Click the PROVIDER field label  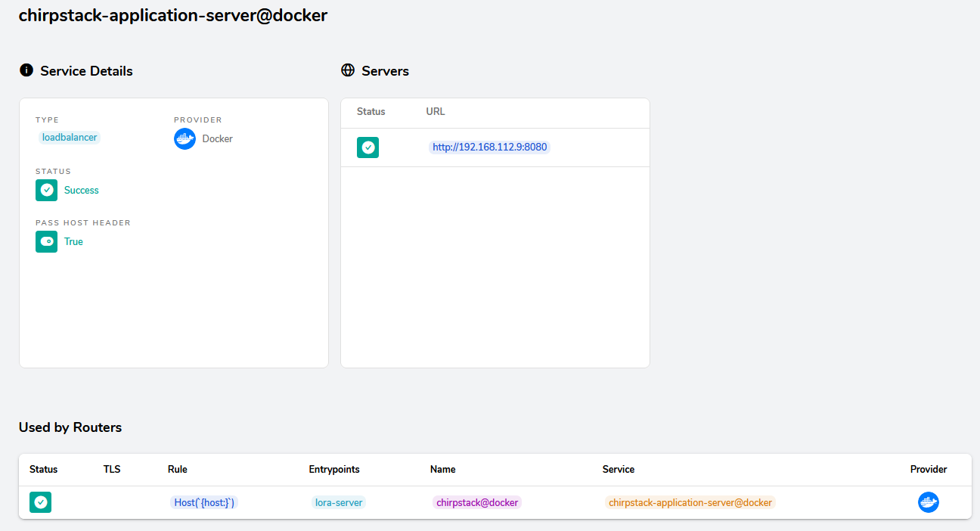pyautogui.click(x=198, y=120)
